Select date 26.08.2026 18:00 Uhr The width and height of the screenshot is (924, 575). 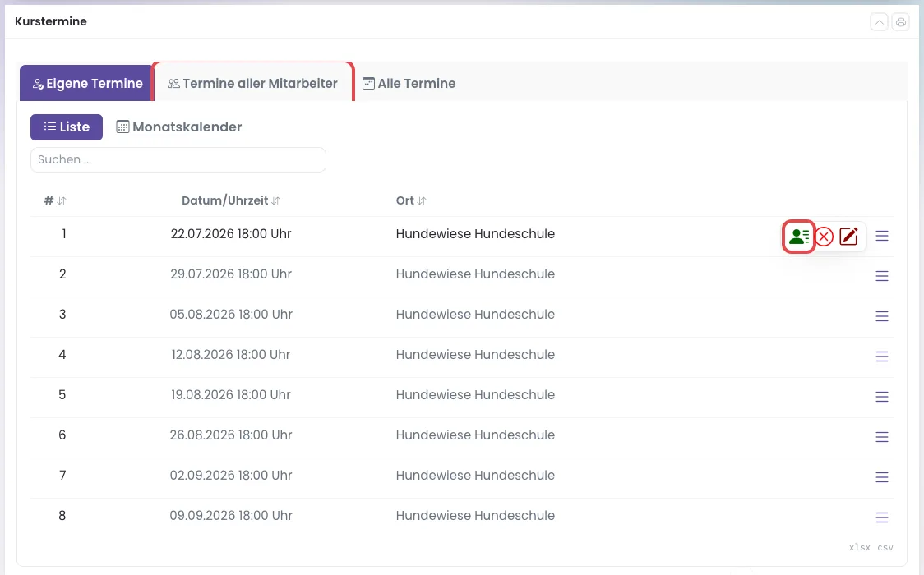[231, 435]
